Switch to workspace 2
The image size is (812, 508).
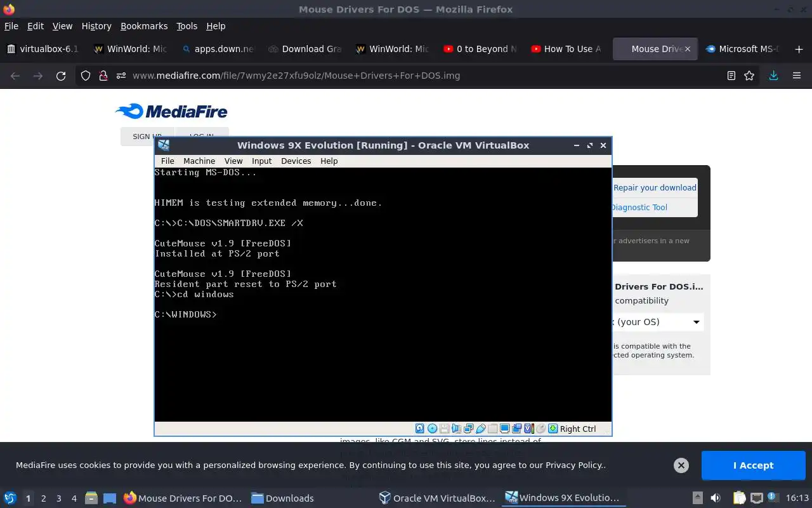coord(43,498)
